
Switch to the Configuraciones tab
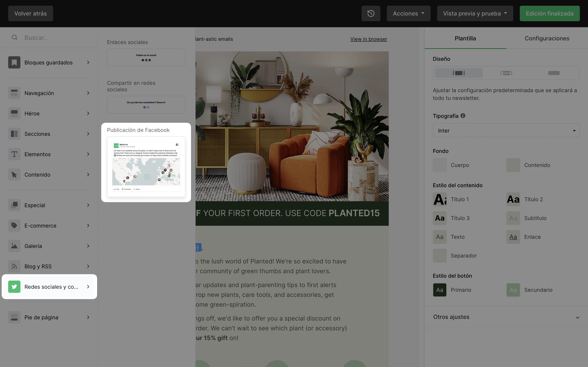547,38
